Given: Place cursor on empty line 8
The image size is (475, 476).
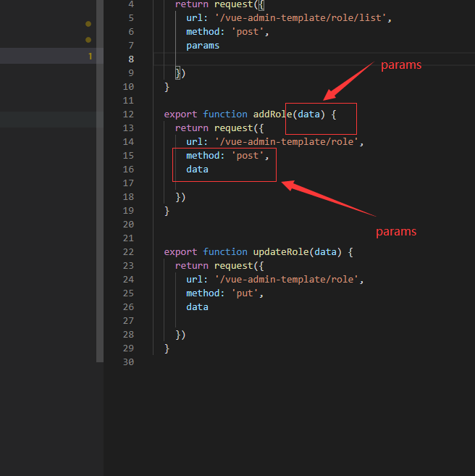Looking at the screenshot, I should point(314,59).
